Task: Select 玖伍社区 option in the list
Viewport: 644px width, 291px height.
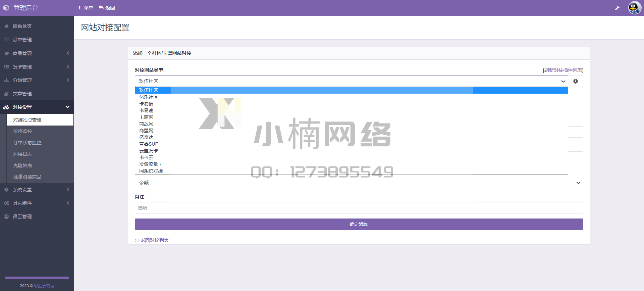Action: click(x=351, y=90)
